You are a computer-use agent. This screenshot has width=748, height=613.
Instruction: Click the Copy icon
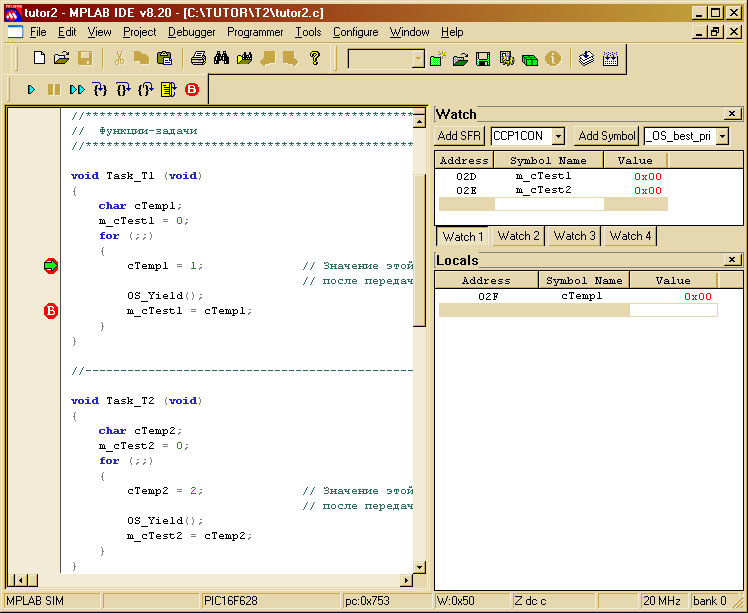(x=141, y=59)
